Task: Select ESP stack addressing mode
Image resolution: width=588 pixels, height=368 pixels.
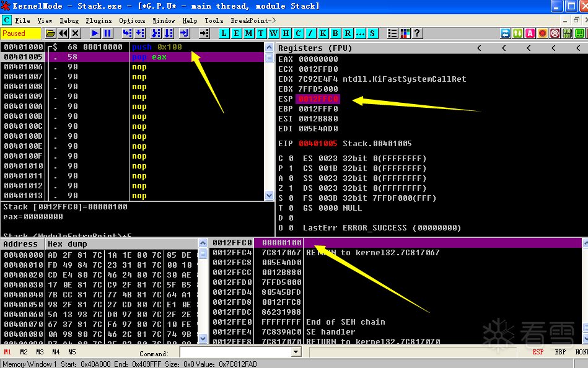Action: tap(538, 352)
